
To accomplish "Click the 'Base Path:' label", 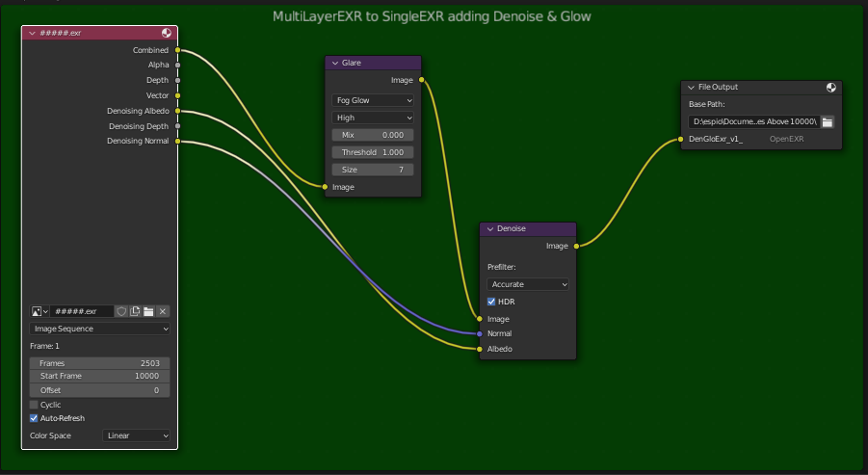I will pyautogui.click(x=707, y=104).
